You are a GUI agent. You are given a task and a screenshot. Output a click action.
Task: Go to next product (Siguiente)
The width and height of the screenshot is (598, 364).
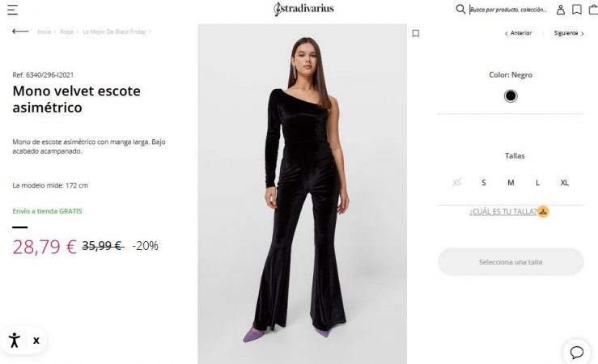(568, 33)
